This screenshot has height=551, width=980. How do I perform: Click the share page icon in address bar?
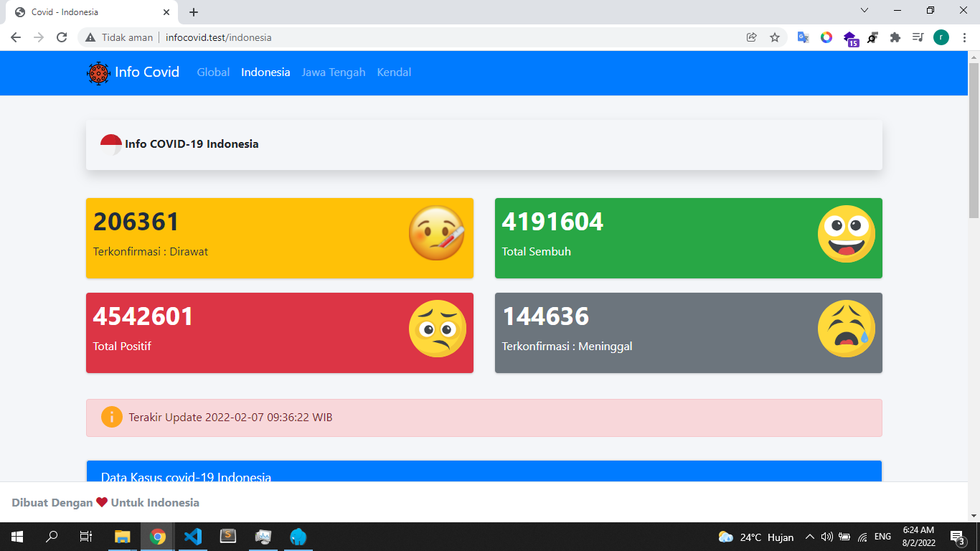tap(752, 37)
